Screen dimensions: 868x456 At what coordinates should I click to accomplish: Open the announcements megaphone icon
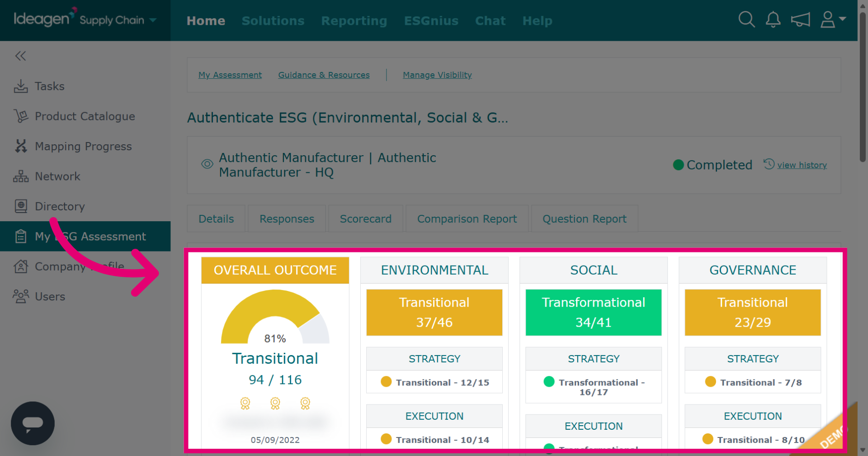pos(800,19)
